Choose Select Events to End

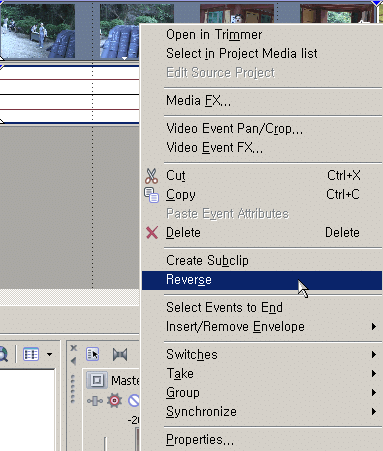tap(262, 308)
